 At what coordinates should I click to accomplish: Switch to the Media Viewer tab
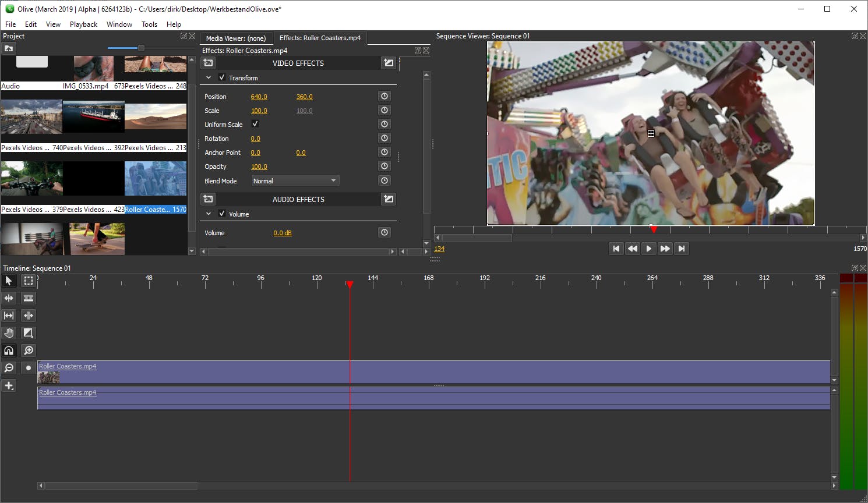pyautogui.click(x=236, y=38)
